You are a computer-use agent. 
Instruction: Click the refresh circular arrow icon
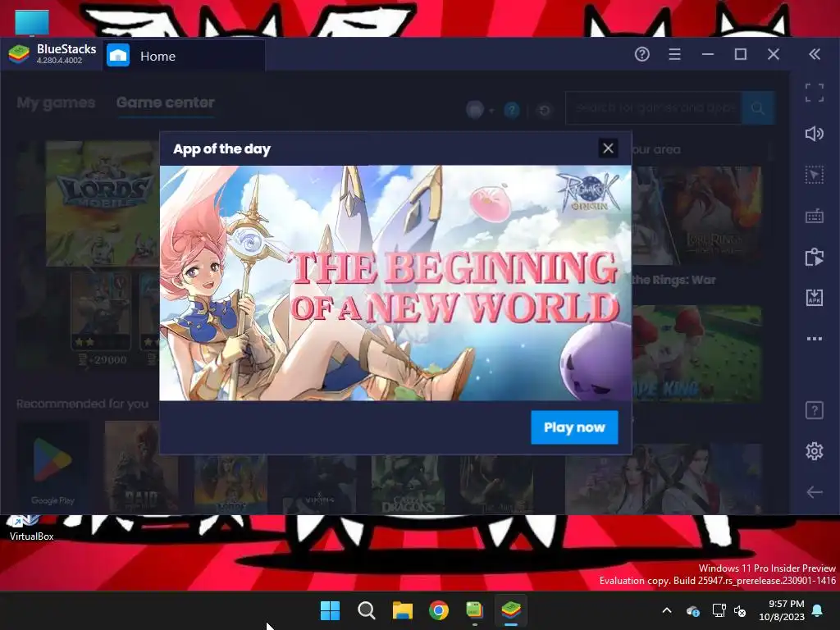pos(544,111)
